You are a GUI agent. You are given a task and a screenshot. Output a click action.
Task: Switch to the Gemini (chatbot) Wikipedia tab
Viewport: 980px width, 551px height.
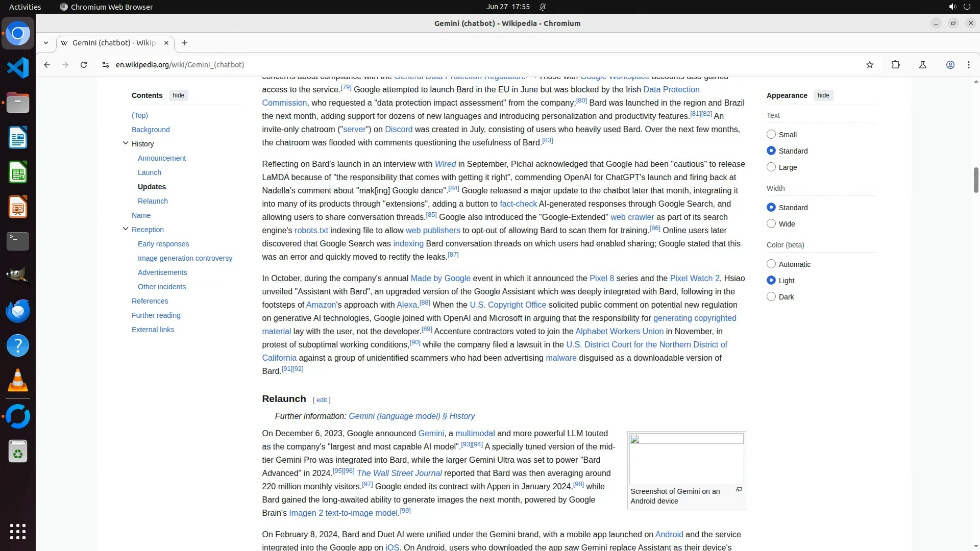click(x=113, y=43)
